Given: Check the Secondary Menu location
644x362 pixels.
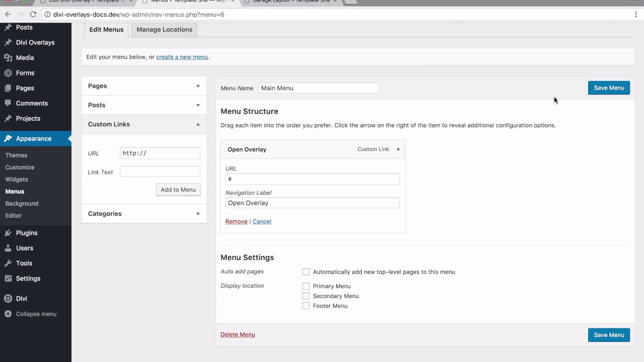Looking at the screenshot, I should 306,296.
